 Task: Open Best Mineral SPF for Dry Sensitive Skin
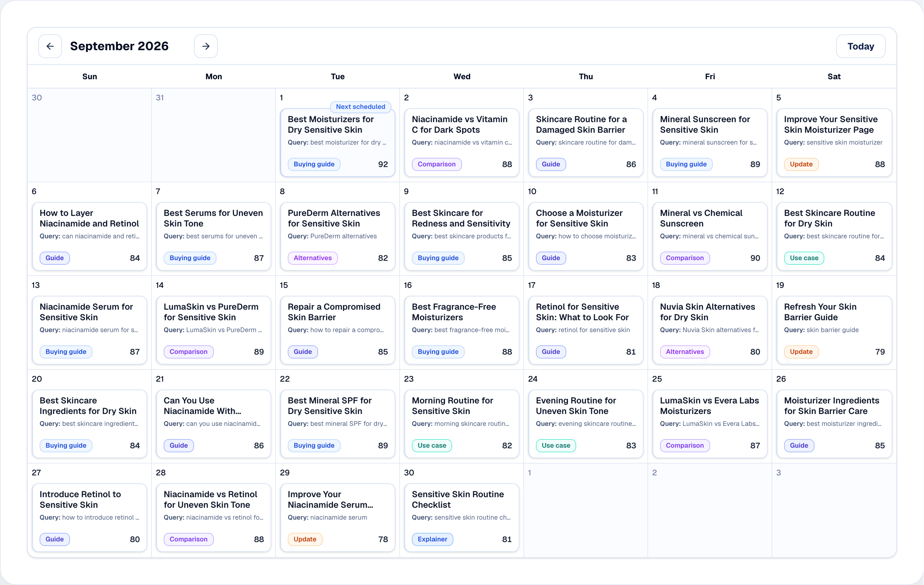click(337, 423)
